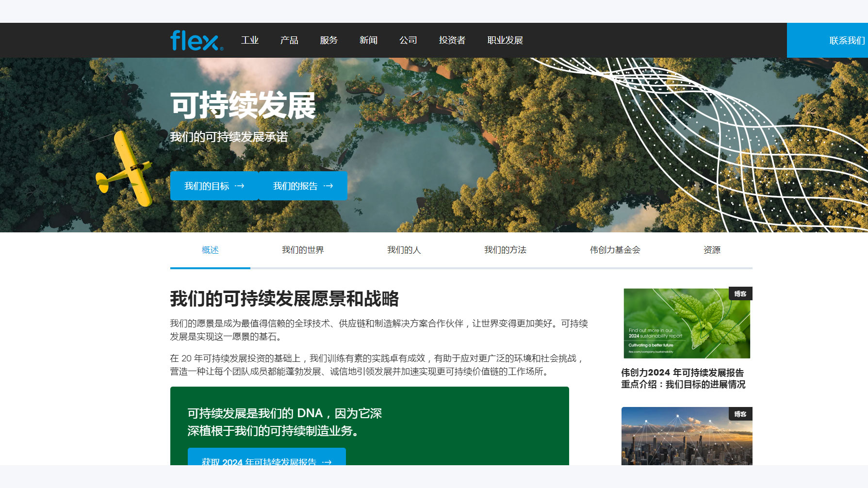Screen dimensions: 868x488
Task: Expand the 服务 menu item
Action: tap(328, 40)
